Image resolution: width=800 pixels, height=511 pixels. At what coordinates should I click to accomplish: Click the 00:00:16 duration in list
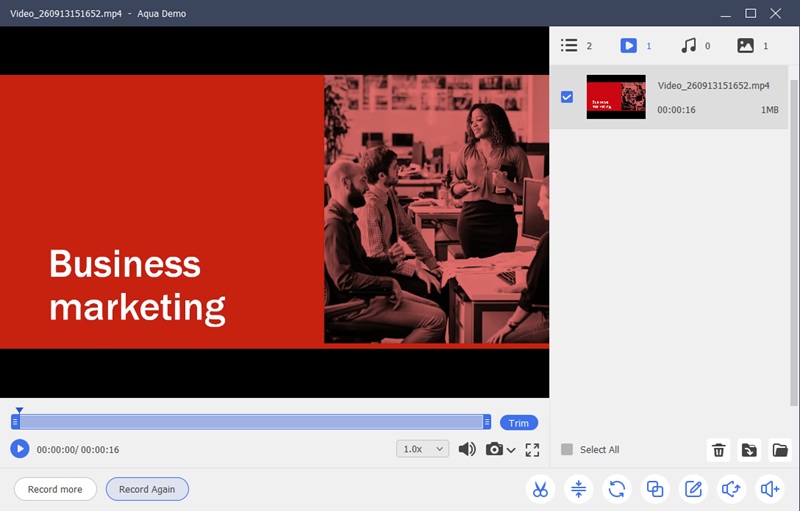676,110
